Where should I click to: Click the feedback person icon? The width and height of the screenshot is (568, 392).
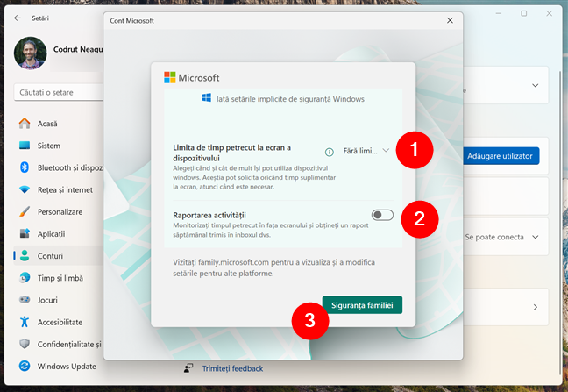[x=188, y=368]
